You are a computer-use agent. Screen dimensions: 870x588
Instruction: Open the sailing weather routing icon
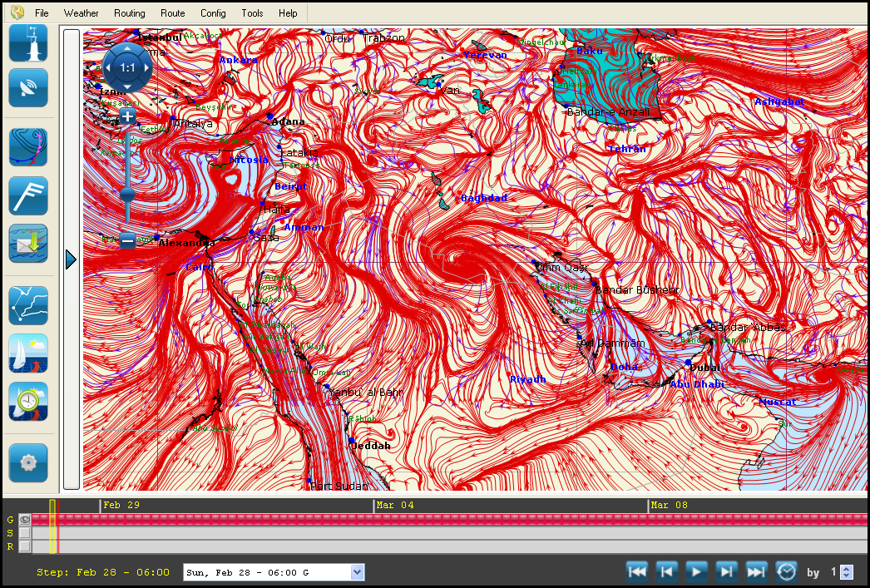28,353
